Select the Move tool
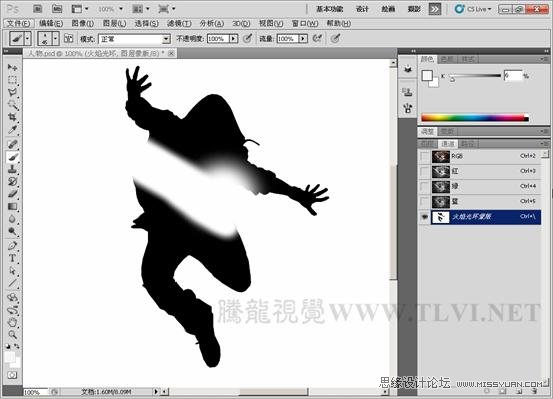The width and height of the screenshot is (553, 399). tap(12, 67)
